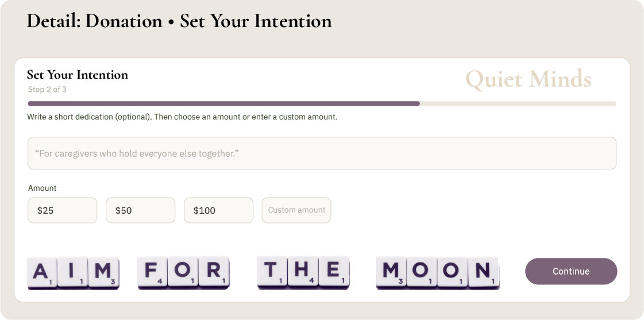Select the $25 donation amount
Screen dimensions: 644x320
coord(62,210)
